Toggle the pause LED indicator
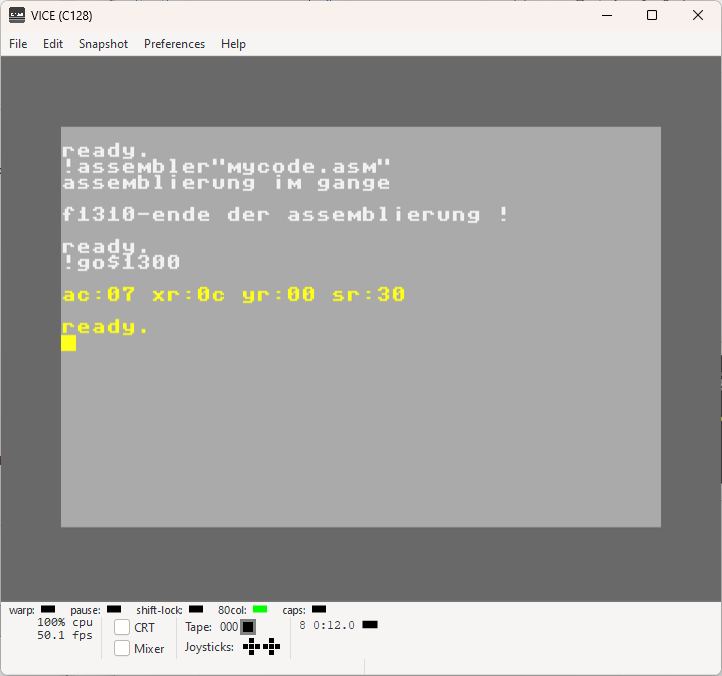This screenshot has width=722, height=676. 114,609
